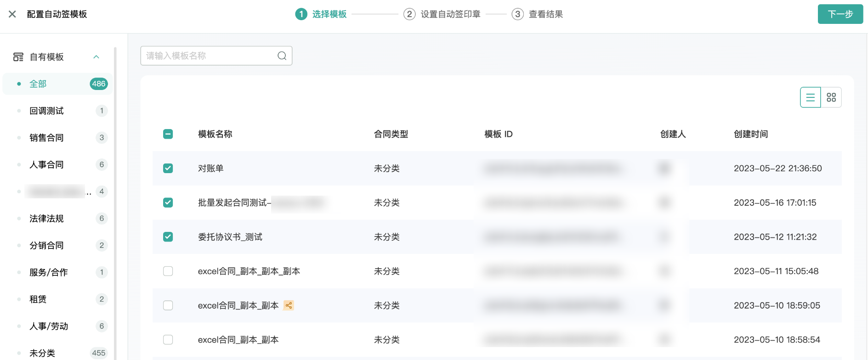
Task: Open the 人事/劳动 category
Action: click(x=58, y=326)
